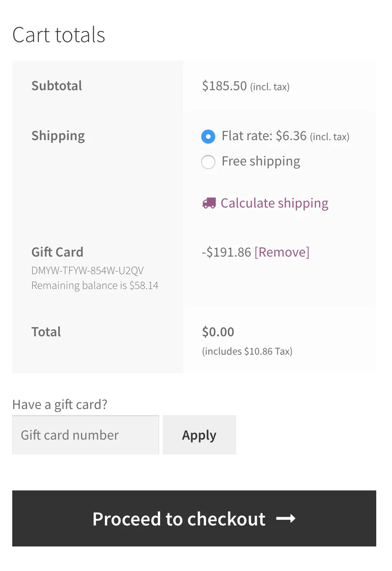Image resolution: width=392 pixels, height=571 pixels.
Task: Click the $185.50 subtotal amount
Action: 224,86
